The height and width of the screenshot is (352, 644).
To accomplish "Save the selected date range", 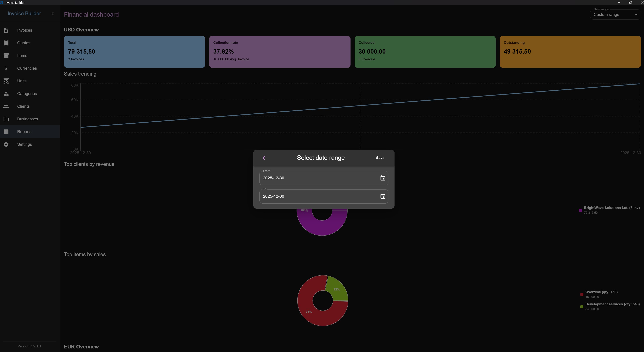I will point(380,158).
